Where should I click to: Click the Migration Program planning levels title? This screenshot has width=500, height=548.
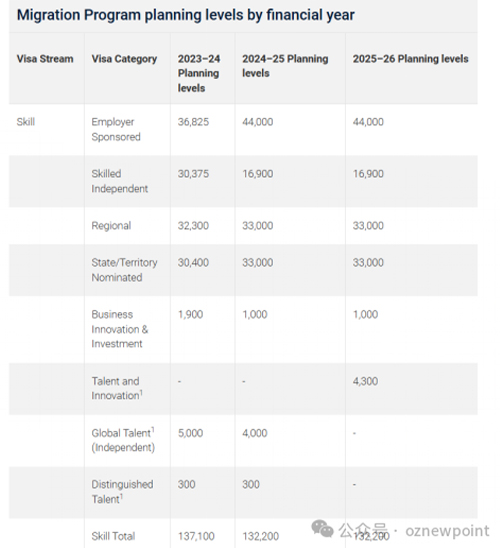tap(186, 15)
